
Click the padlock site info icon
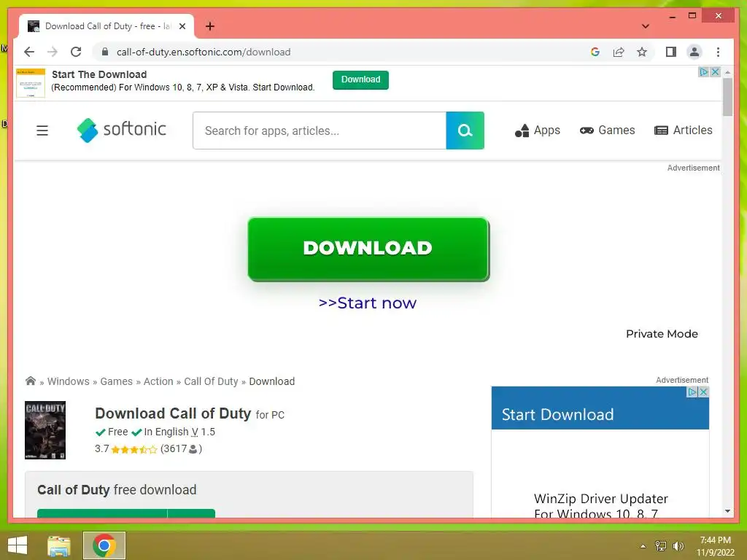pyautogui.click(x=105, y=52)
